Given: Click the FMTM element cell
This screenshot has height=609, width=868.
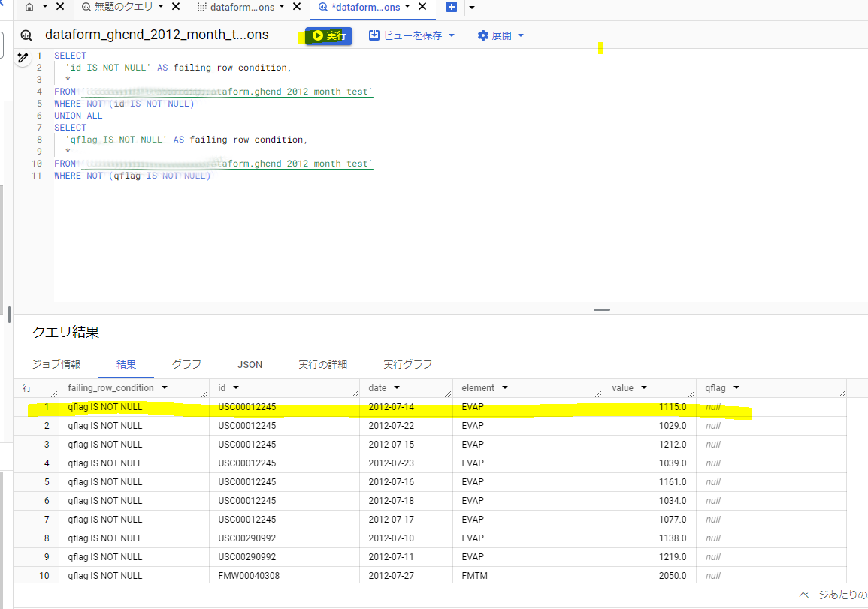Looking at the screenshot, I should point(474,576).
